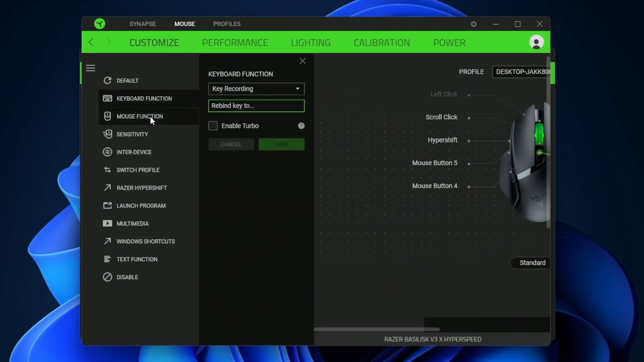The height and width of the screenshot is (362, 644).
Task: Open the Lighting tab
Action: 311,43
